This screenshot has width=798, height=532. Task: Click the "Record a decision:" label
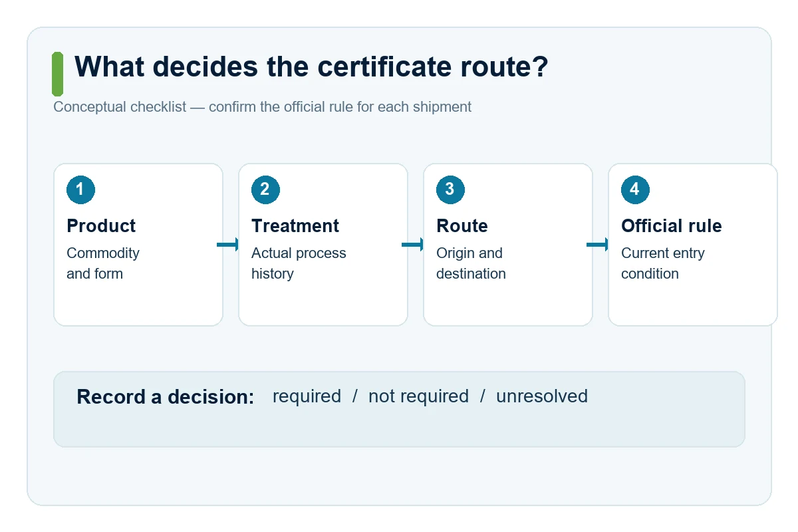coord(166,397)
